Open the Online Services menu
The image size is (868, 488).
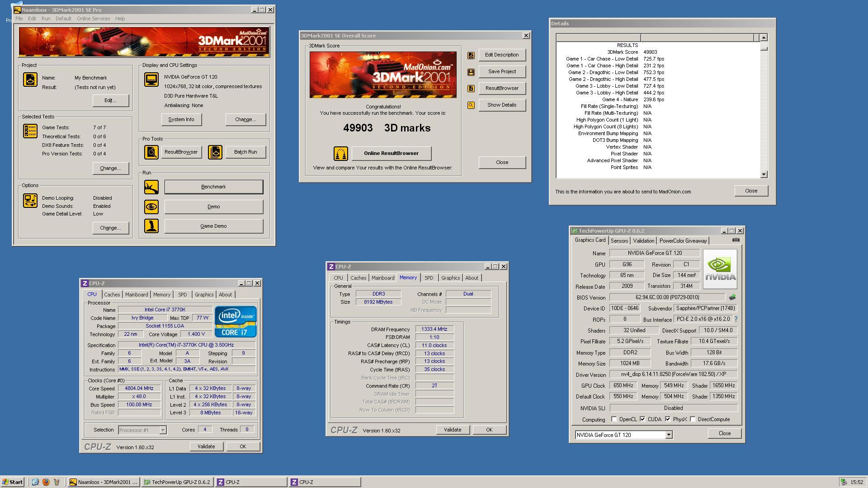coord(93,19)
